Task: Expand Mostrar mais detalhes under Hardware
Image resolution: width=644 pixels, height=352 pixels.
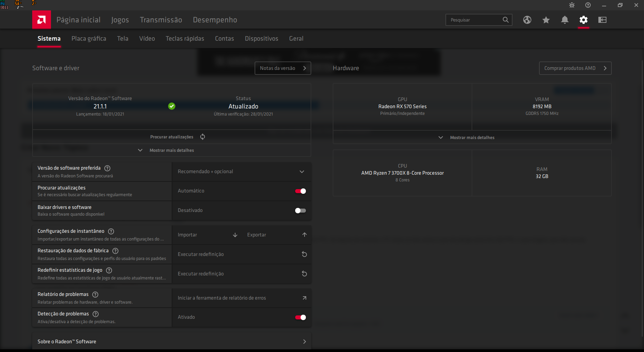Action: tap(472, 137)
